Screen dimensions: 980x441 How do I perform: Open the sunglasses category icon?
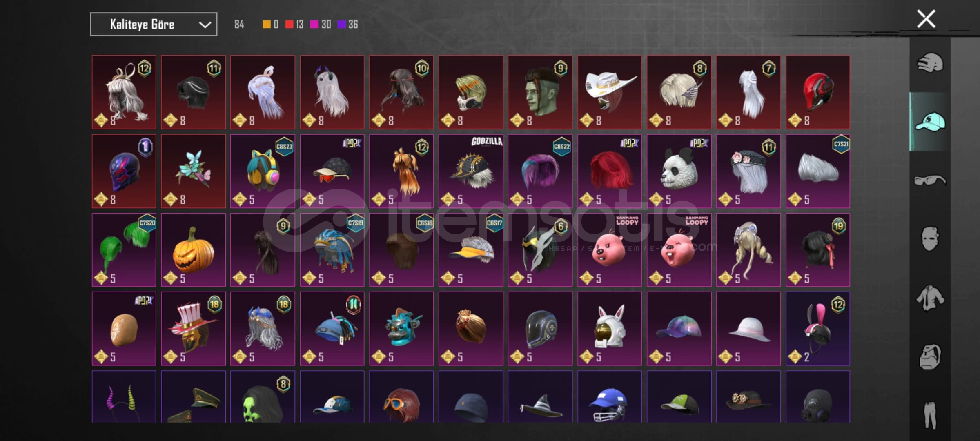[x=930, y=180]
